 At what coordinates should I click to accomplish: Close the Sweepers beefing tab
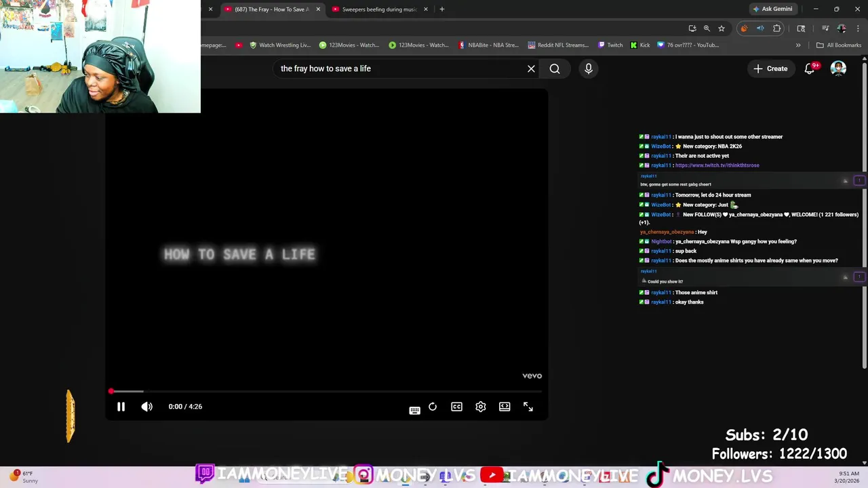click(426, 9)
